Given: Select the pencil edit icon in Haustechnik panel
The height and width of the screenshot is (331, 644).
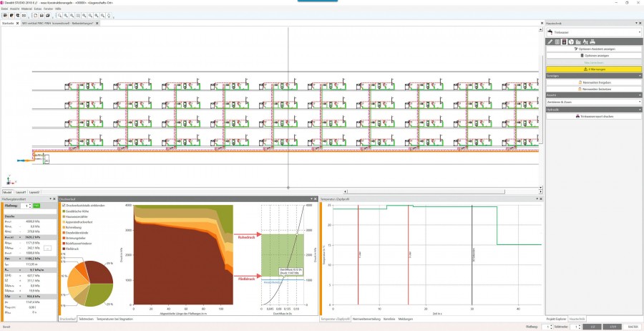Looking at the screenshot, I should click(x=550, y=42).
